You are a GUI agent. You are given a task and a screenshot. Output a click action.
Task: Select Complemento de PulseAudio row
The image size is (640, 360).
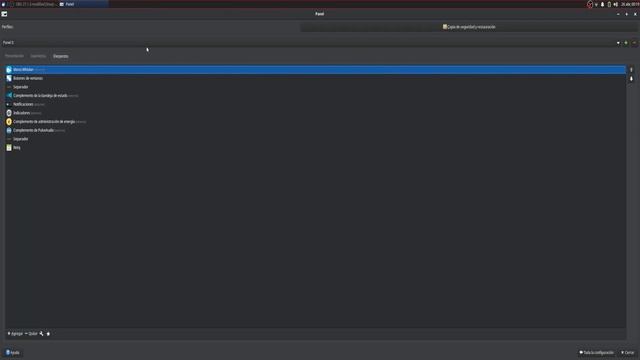[315, 130]
